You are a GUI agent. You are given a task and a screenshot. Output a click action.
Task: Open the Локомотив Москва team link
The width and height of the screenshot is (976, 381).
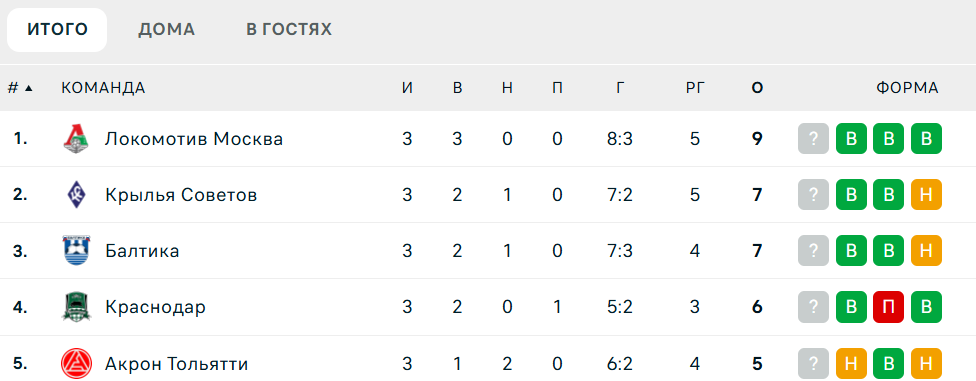[x=194, y=139]
